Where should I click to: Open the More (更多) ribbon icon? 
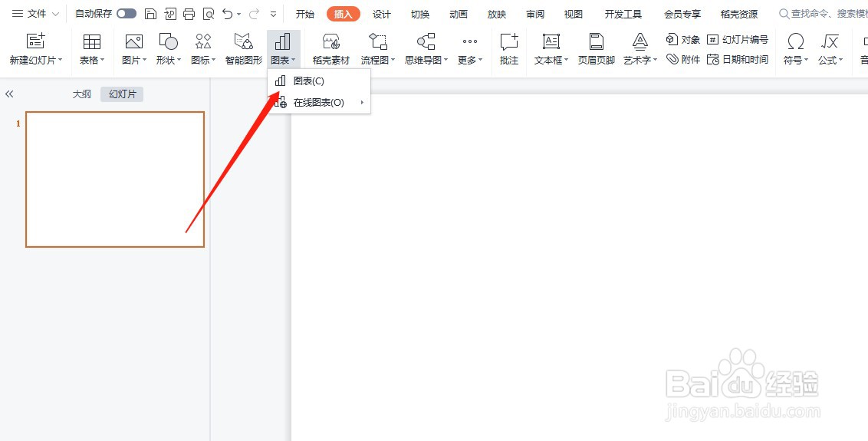pyautogui.click(x=470, y=41)
